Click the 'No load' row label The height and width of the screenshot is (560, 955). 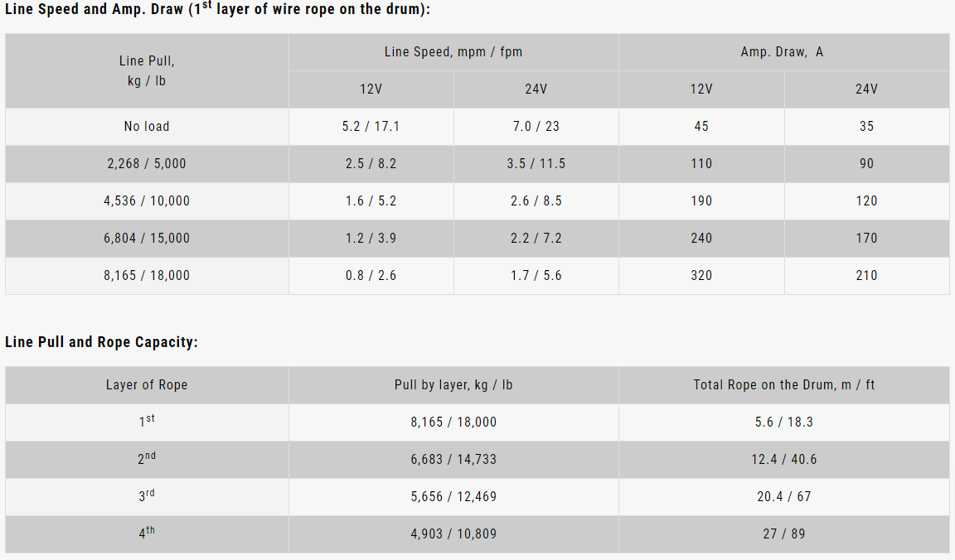click(147, 127)
